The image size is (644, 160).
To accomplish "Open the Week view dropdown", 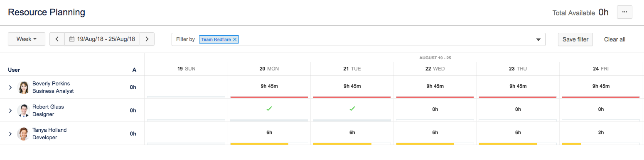I will 27,39.
